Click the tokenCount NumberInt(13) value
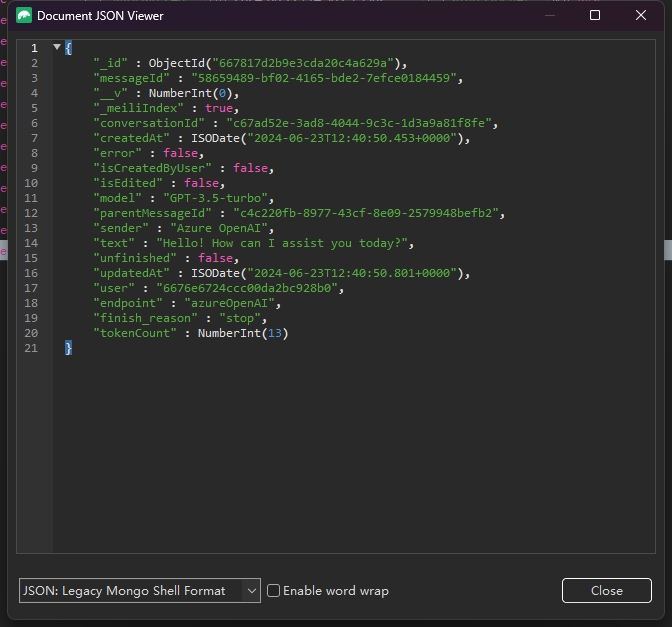The image size is (672, 627). [243, 333]
